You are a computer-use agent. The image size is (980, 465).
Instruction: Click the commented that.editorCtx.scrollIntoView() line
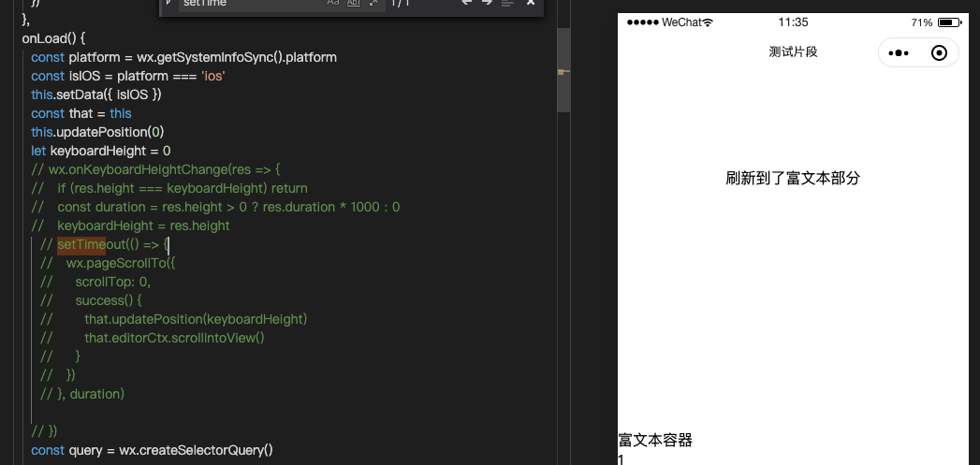point(153,338)
